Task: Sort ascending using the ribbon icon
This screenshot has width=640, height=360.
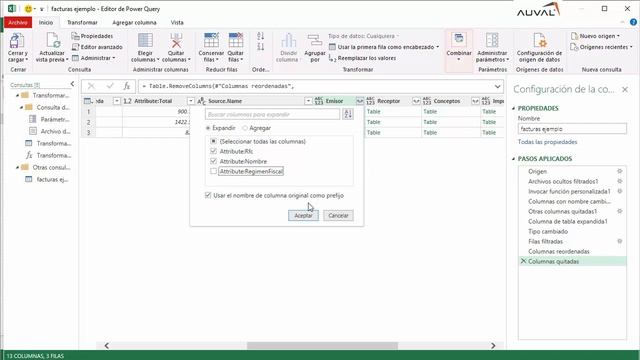Action: [x=261, y=36]
